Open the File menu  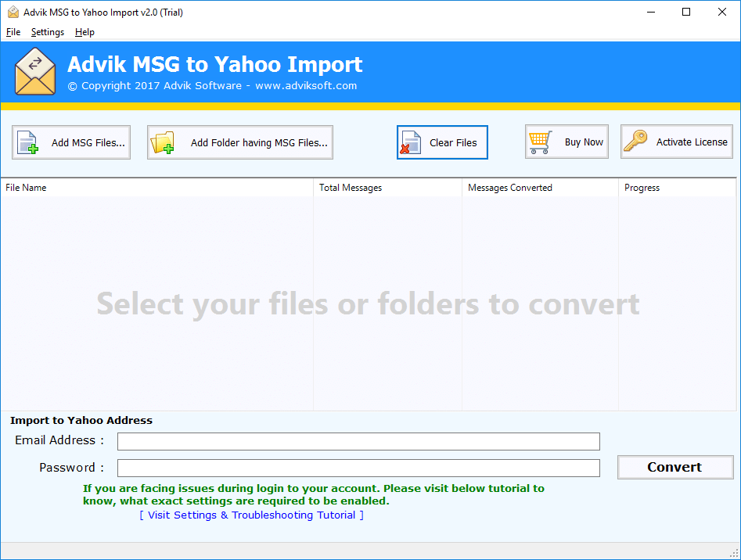coord(13,32)
